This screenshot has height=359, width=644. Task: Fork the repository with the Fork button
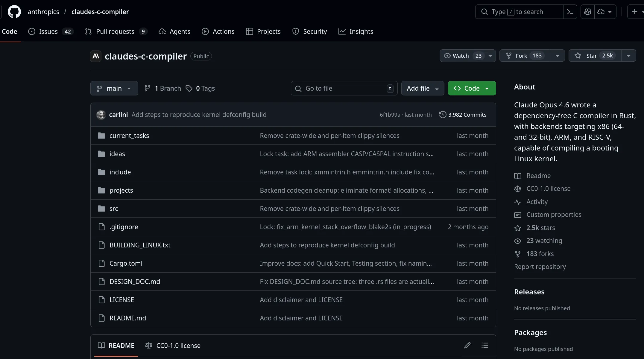525,56
